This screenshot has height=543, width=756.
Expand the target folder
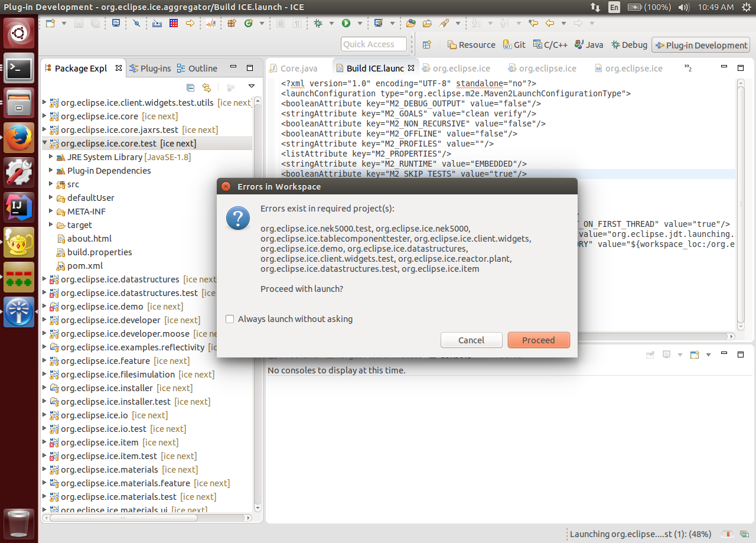[x=51, y=225]
